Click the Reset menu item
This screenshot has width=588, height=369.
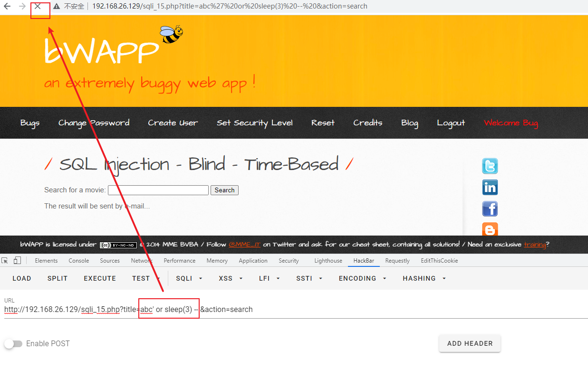[323, 123]
